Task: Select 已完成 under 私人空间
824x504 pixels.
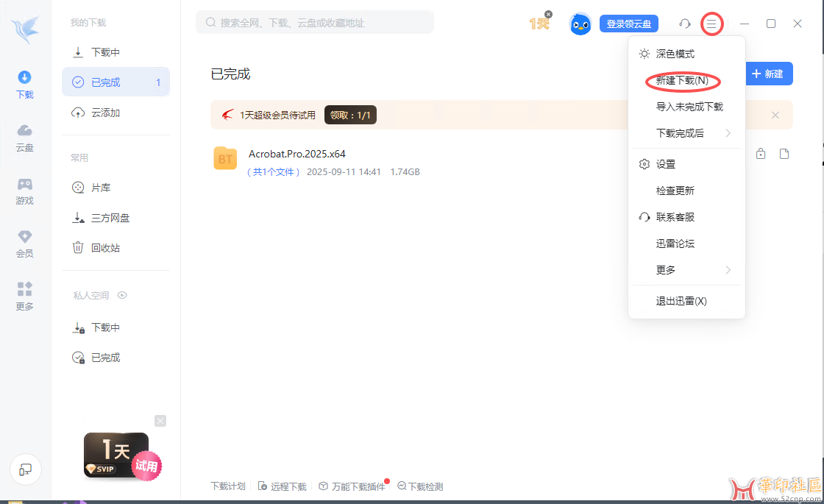Action: (116, 358)
